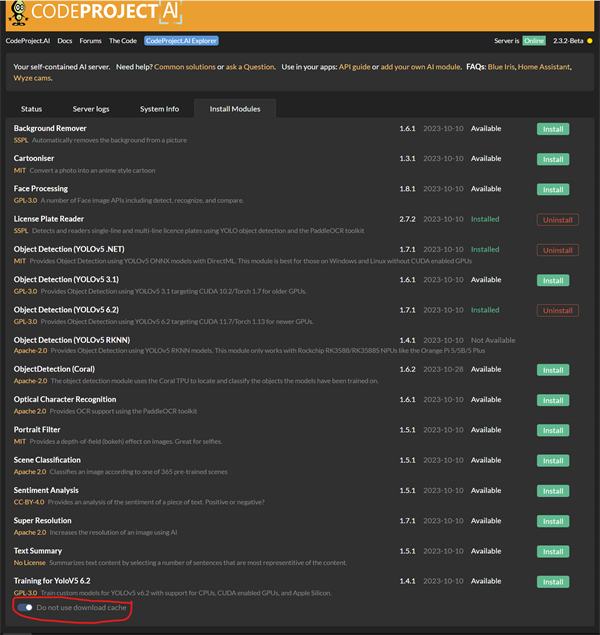
Task: Launch the CodeProject.AI Explorer button
Action: [x=181, y=41]
